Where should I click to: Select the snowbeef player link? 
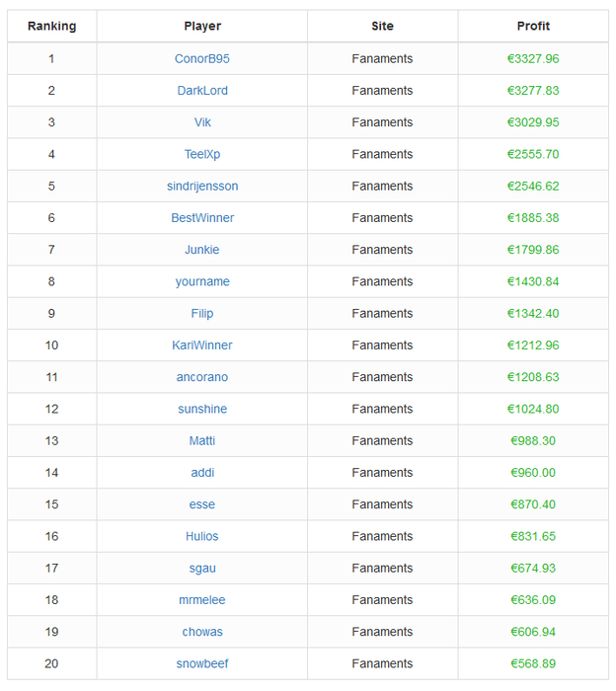point(202,663)
